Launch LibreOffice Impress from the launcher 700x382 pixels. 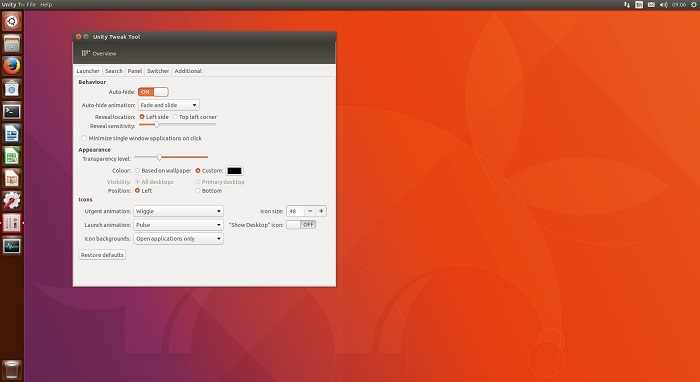pos(12,179)
